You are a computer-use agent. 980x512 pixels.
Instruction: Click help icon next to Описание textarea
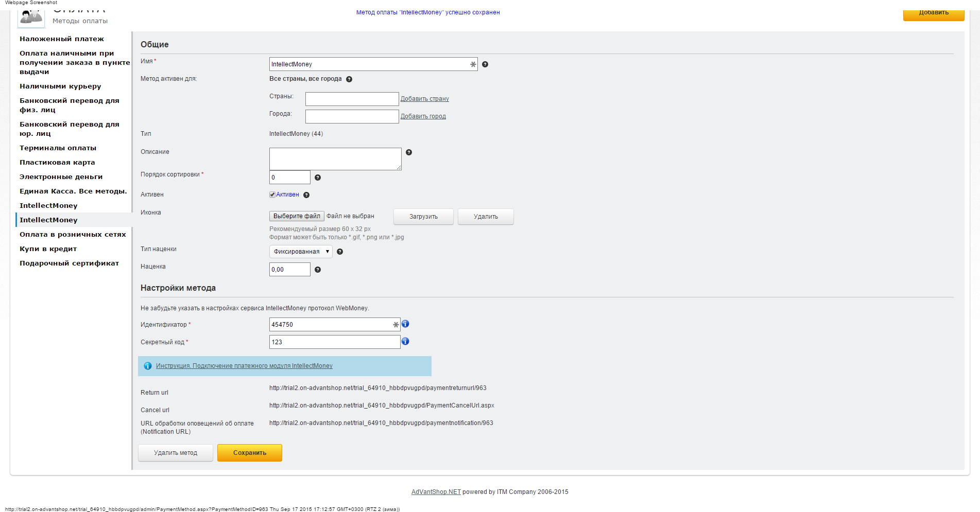[x=409, y=152]
